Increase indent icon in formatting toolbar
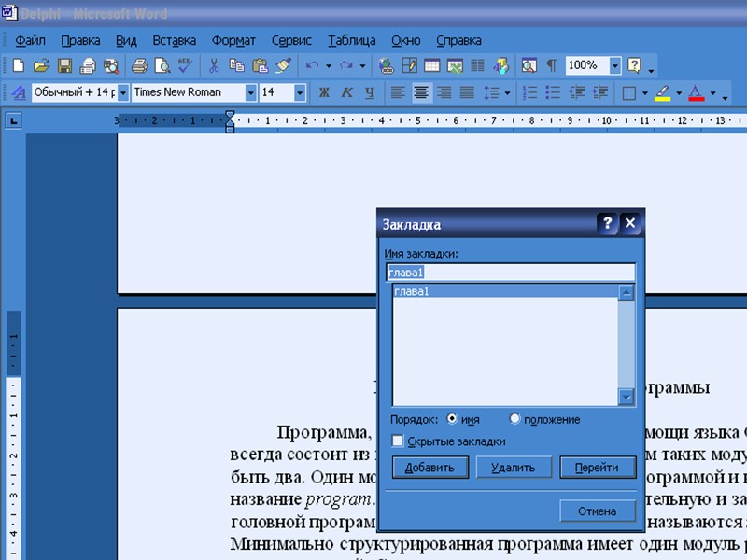 [x=600, y=92]
